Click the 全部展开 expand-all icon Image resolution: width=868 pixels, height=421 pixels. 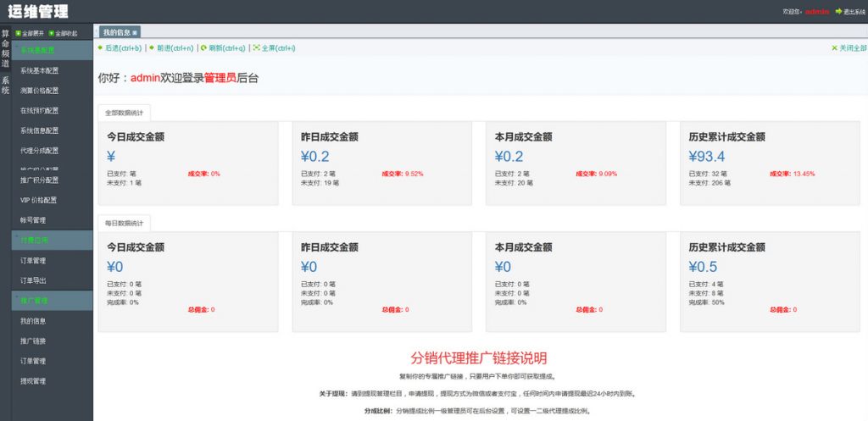pos(18,33)
